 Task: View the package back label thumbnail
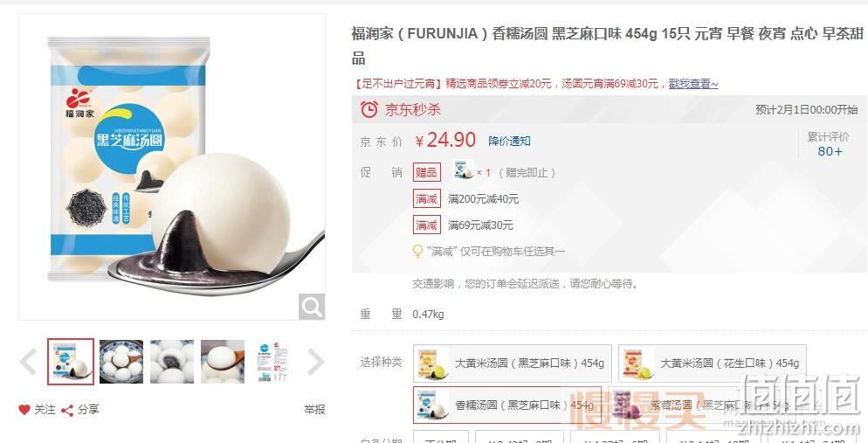[273, 362]
